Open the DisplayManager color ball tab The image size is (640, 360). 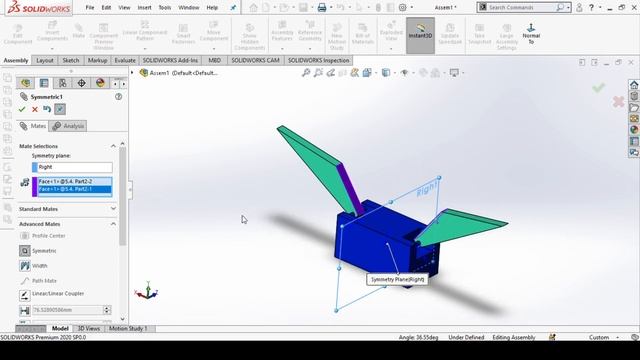tap(100, 83)
